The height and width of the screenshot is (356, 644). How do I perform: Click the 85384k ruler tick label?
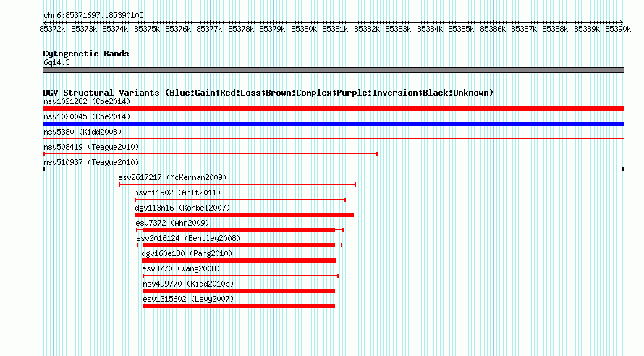coord(430,29)
